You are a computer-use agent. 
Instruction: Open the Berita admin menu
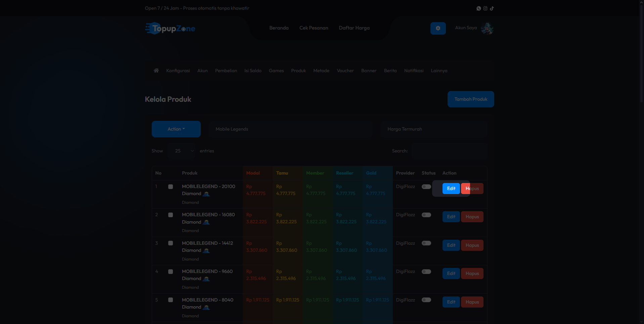click(390, 71)
